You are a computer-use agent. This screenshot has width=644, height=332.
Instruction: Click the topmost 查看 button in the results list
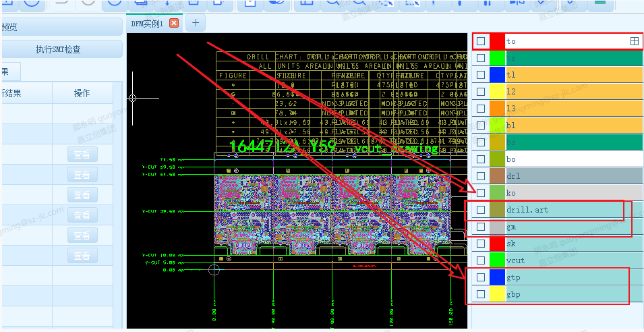tap(82, 155)
